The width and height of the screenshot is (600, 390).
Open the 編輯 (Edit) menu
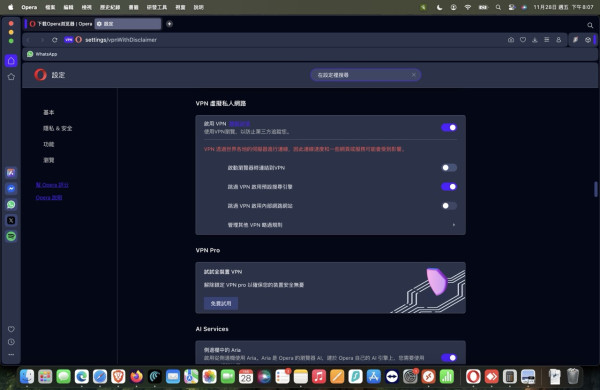(68, 7)
